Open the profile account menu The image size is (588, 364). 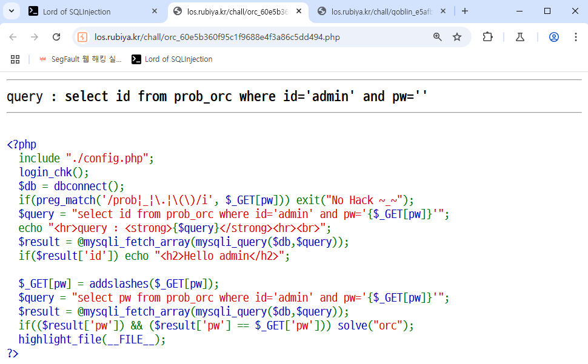554,37
